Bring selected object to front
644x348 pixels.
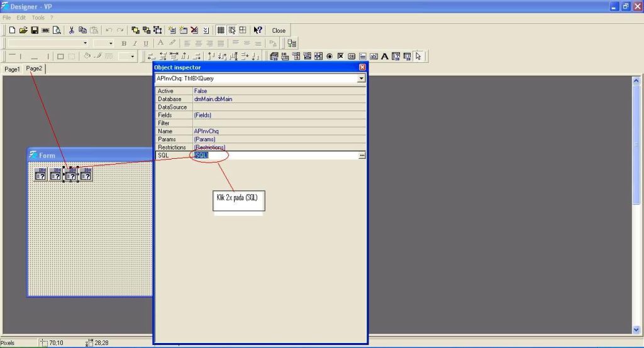click(x=135, y=30)
